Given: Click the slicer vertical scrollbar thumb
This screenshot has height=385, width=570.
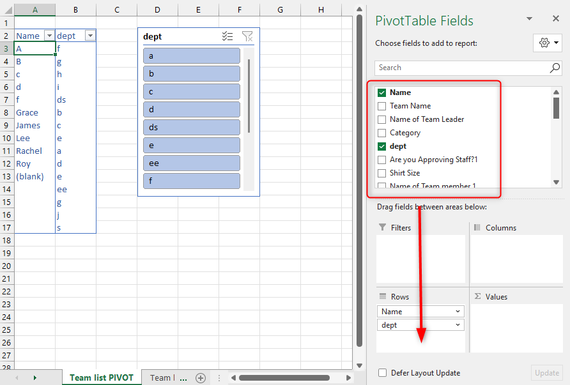Looking at the screenshot, I should [x=249, y=96].
